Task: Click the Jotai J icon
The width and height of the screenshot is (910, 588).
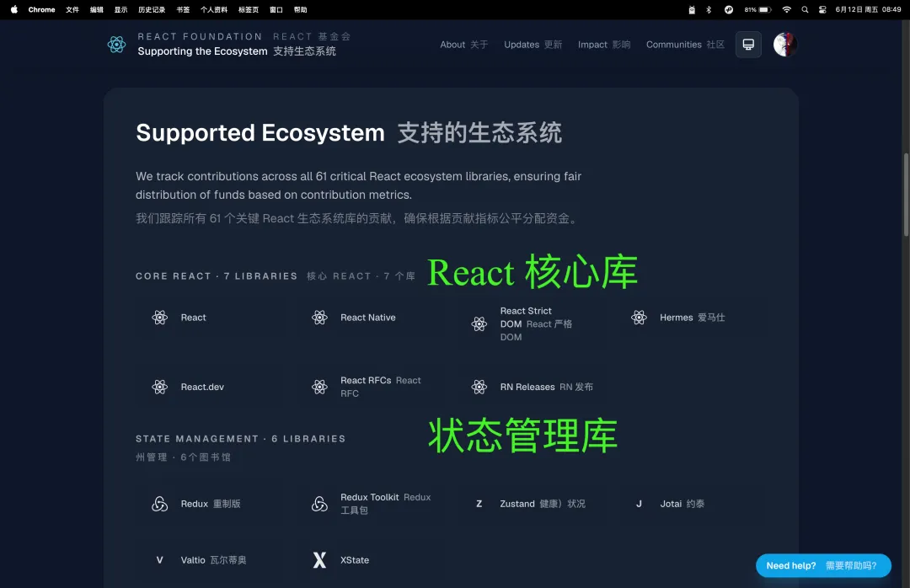Action: [639, 504]
